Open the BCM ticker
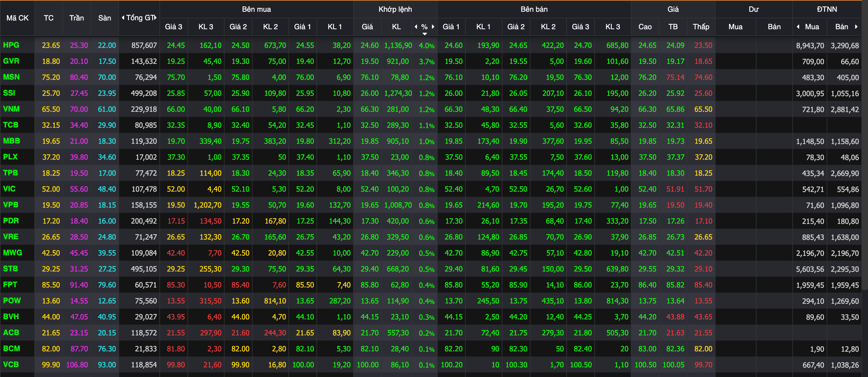Screen dimensions: 868x377 (x=11, y=348)
